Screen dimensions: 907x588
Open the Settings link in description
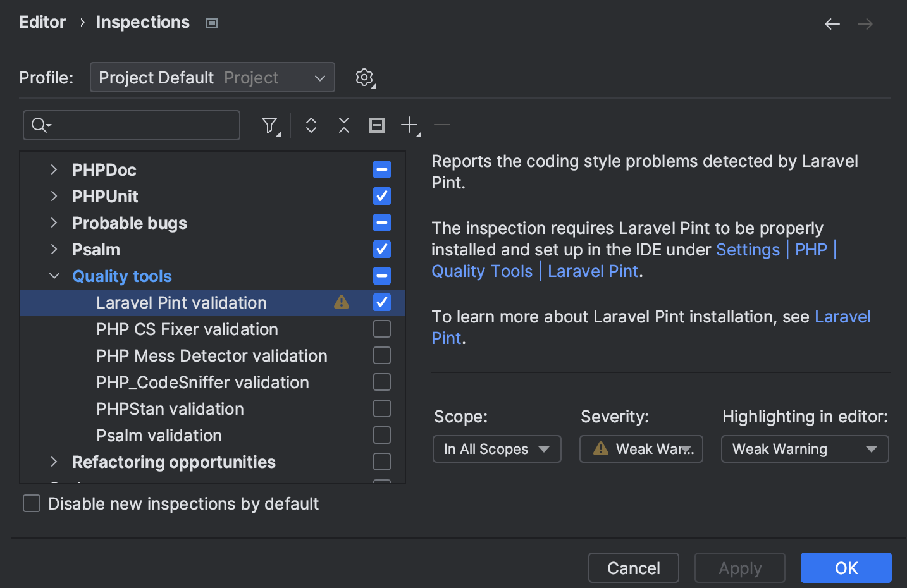[x=748, y=250]
